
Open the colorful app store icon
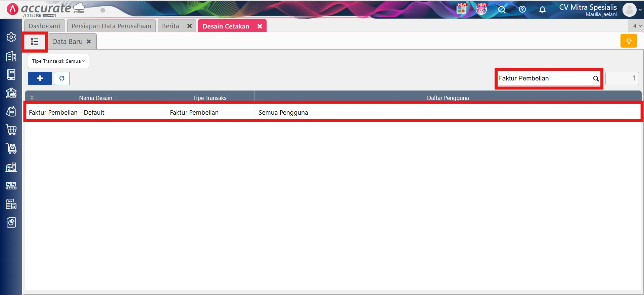click(461, 9)
